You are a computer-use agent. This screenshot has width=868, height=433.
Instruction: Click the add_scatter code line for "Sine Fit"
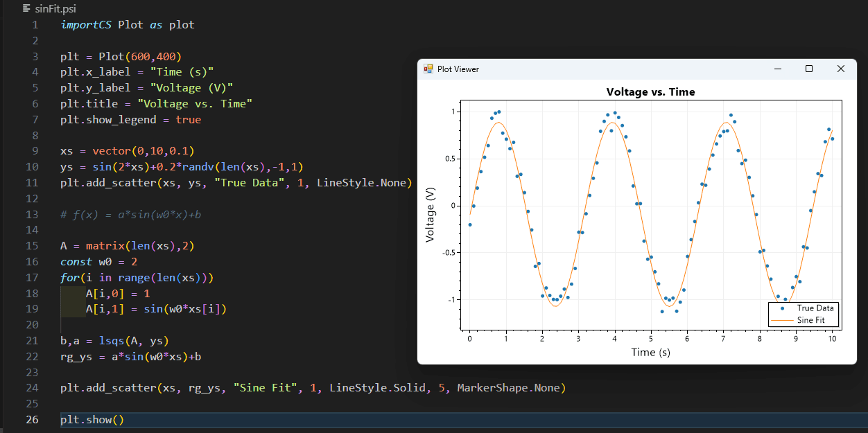coord(313,388)
